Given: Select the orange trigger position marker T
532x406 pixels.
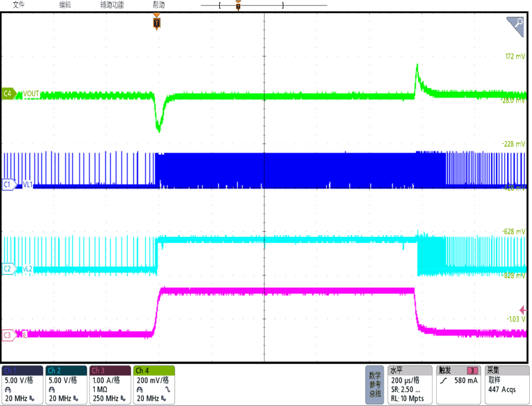Looking at the screenshot, I should [x=157, y=23].
